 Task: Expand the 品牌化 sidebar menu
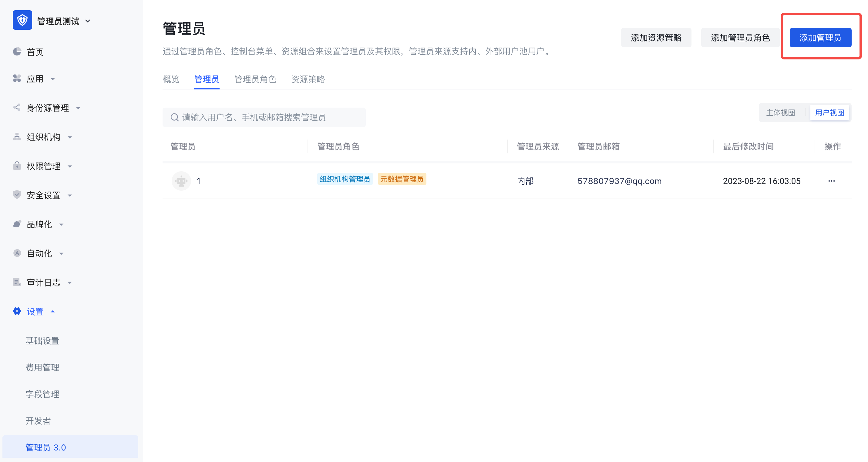pos(39,224)
